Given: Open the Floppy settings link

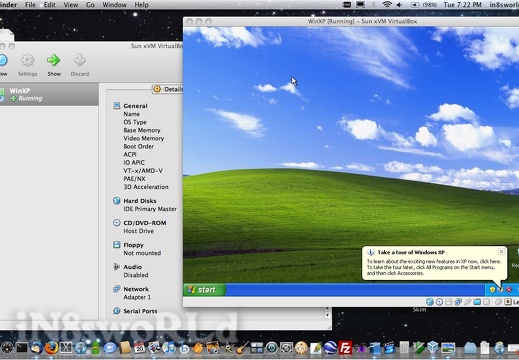Looking at the screenshot, I should [133, 245].
